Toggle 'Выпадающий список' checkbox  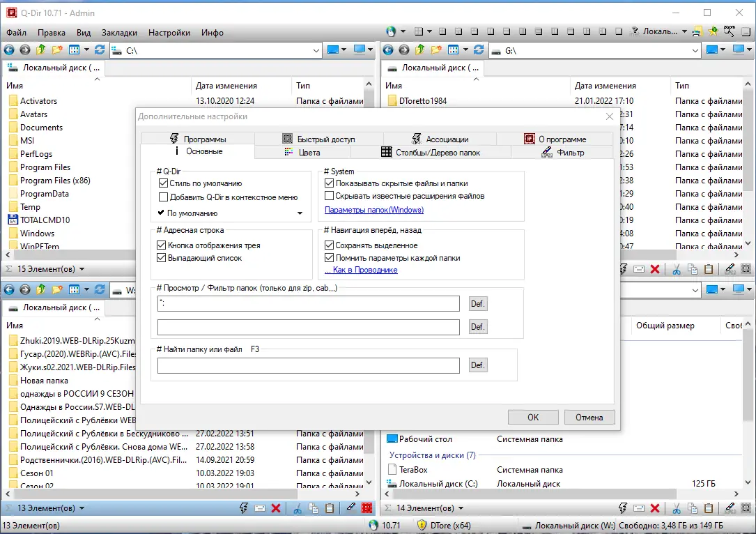click(x=162, y=258)
